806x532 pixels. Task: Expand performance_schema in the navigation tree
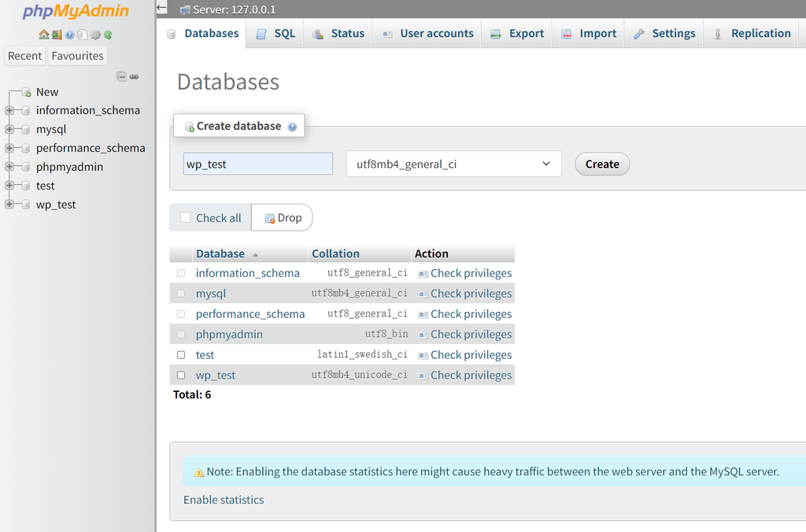coord(9,148)
